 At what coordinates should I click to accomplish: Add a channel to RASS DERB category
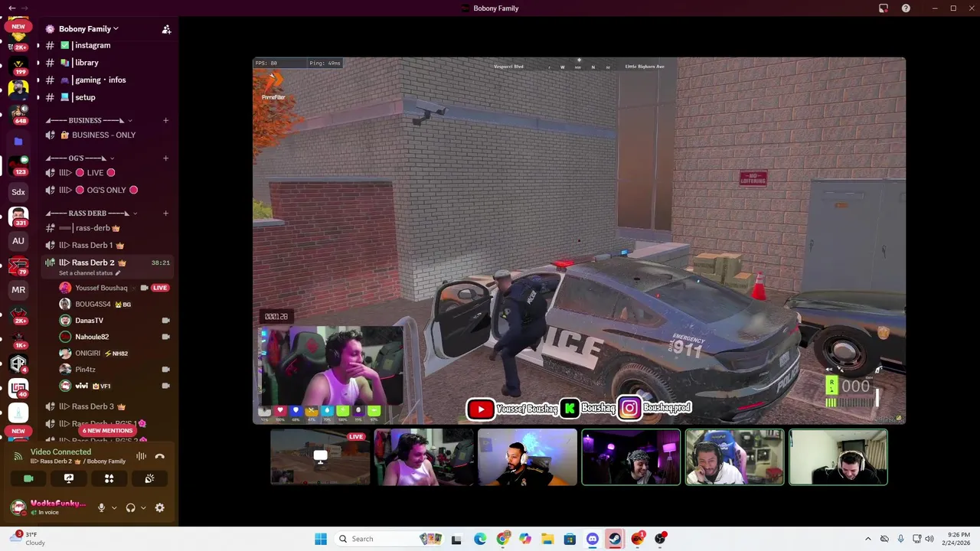click(165, 214)
